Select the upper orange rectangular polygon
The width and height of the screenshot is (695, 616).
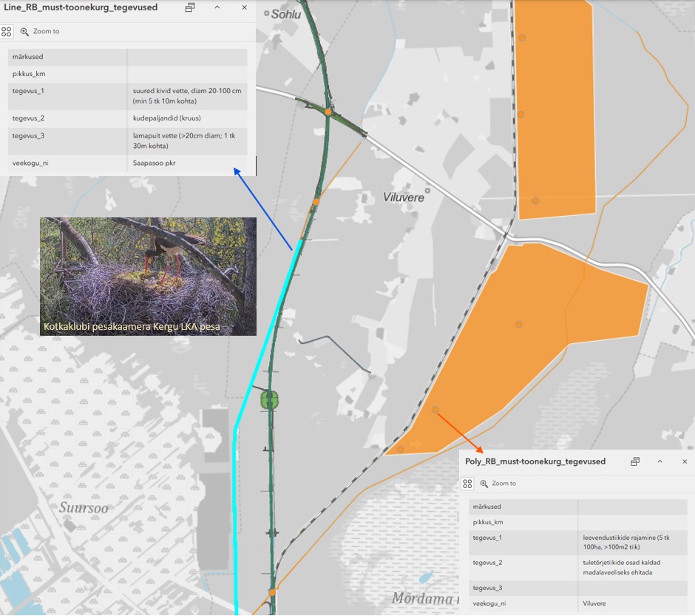click(x=555, y=111)
